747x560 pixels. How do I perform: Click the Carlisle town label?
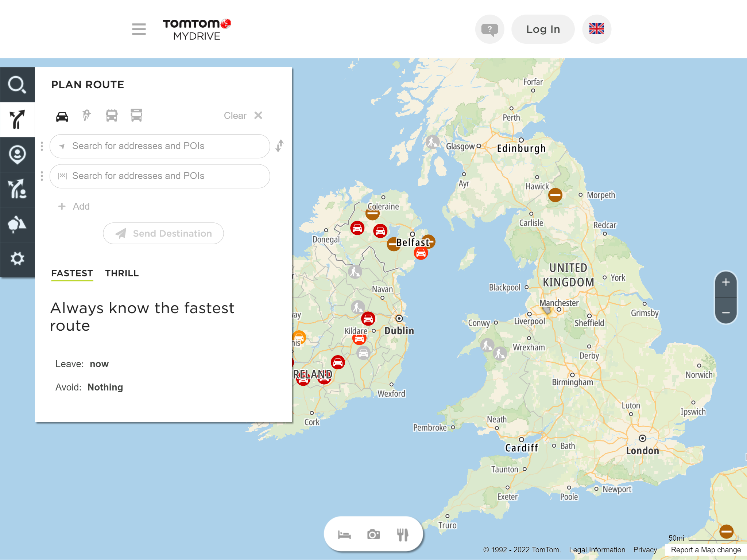click(531, 223)
